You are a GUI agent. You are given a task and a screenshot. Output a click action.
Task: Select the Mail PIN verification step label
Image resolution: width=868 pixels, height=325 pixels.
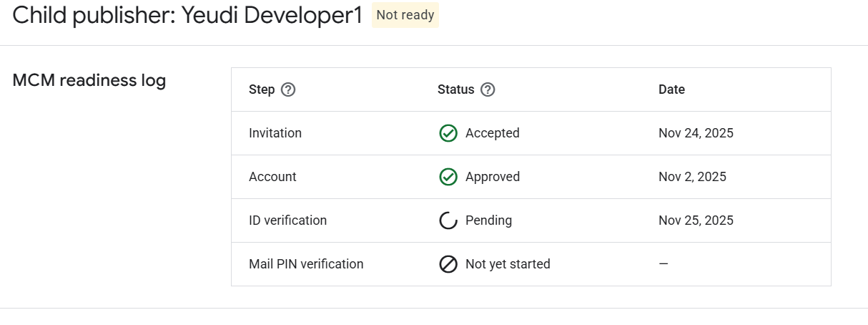[306, 264]
